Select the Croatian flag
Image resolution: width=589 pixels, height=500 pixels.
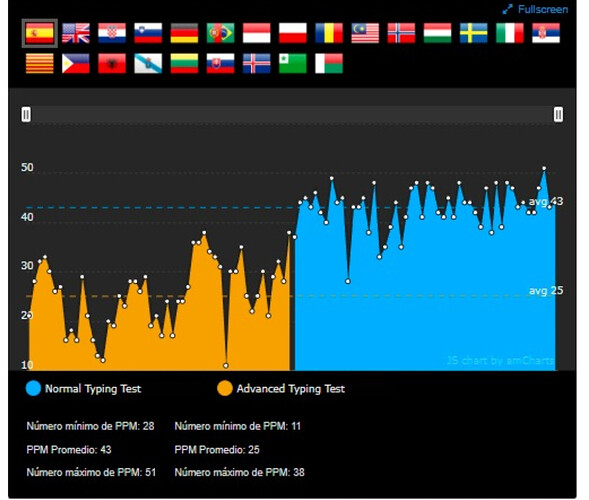coord(112,33)
